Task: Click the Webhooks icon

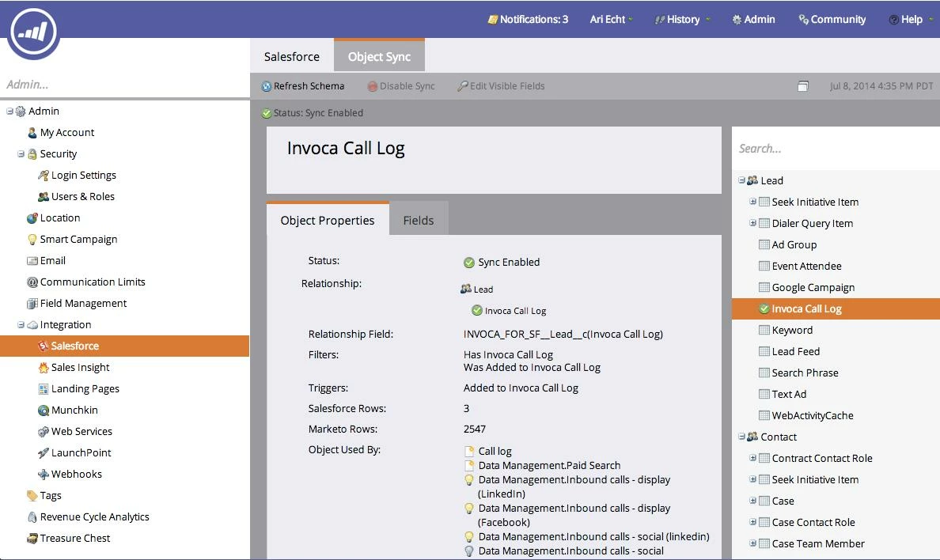Action: coord(44,475)
